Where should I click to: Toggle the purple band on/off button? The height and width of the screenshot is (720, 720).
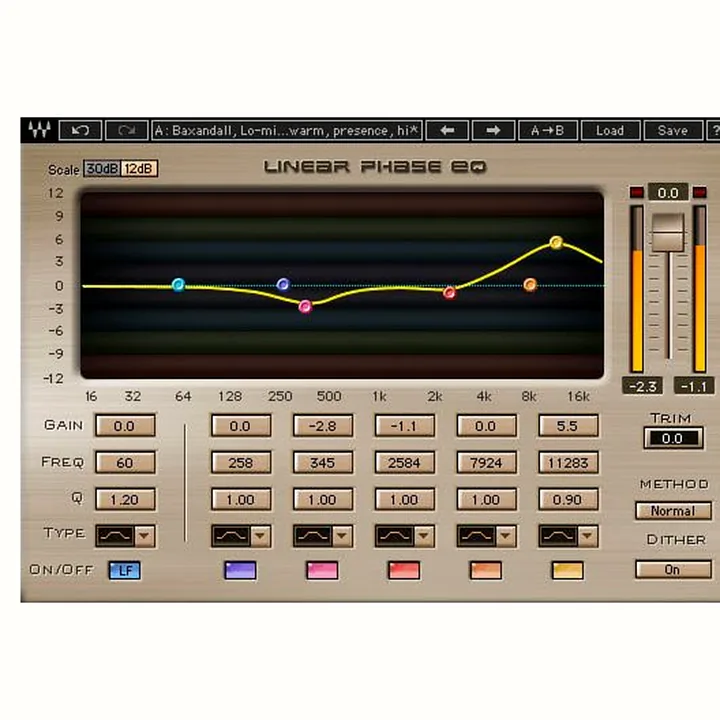coord(240,570)
